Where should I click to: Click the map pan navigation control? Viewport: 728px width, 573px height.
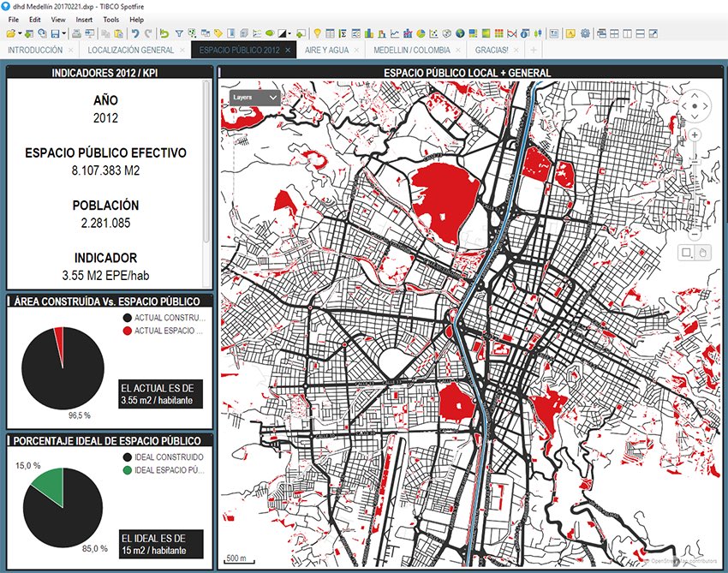point(695,106)
